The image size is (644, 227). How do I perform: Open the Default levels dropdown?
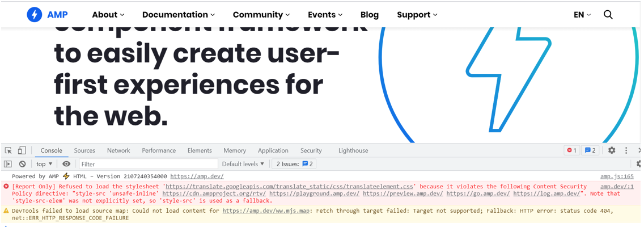243,164
